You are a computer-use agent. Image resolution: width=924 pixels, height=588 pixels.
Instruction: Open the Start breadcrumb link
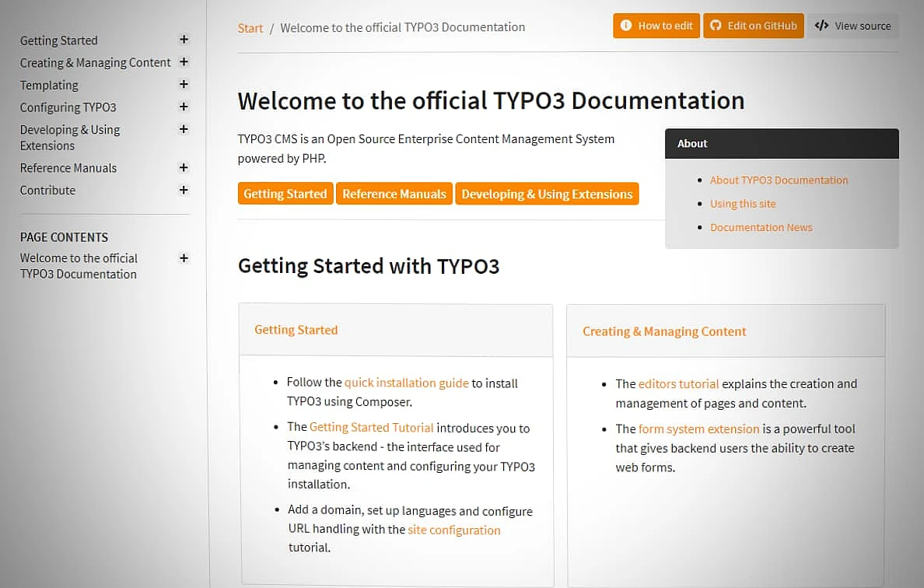250,28
